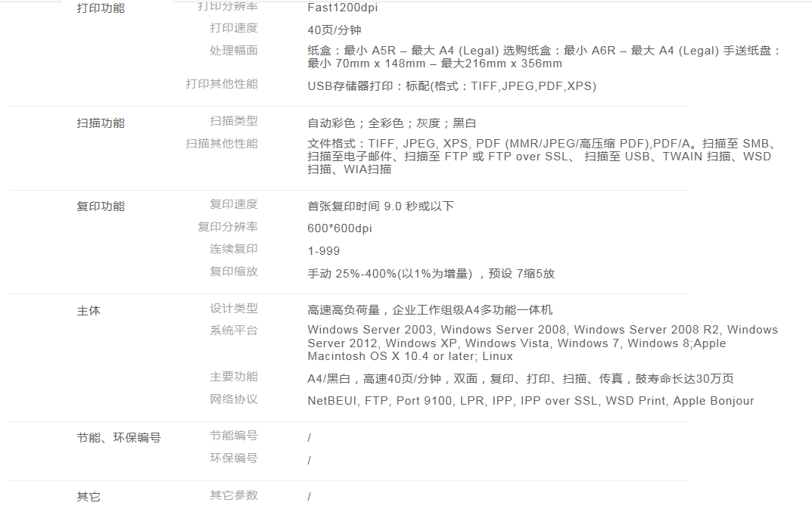Select the 环保编号 label

(233, 458)
